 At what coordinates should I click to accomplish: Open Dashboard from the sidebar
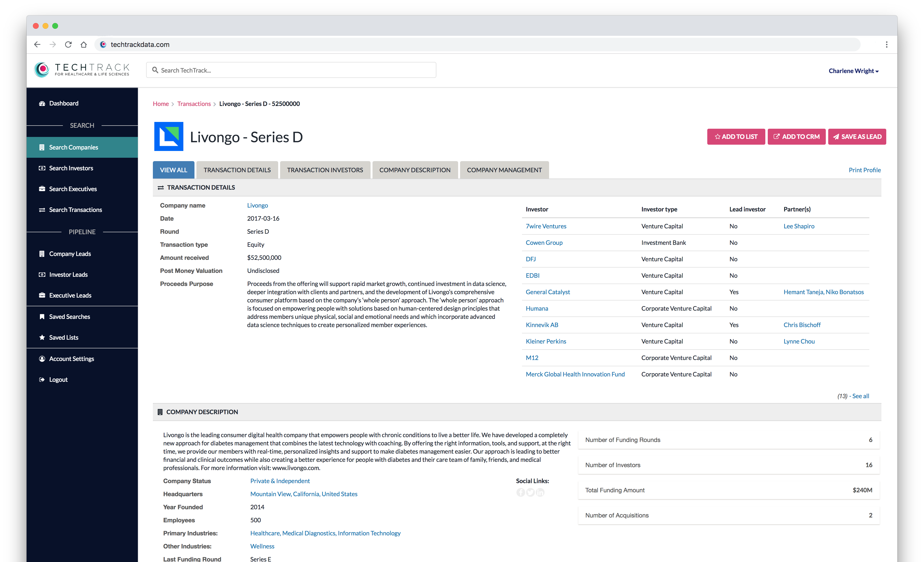click(x=82, y=103)
